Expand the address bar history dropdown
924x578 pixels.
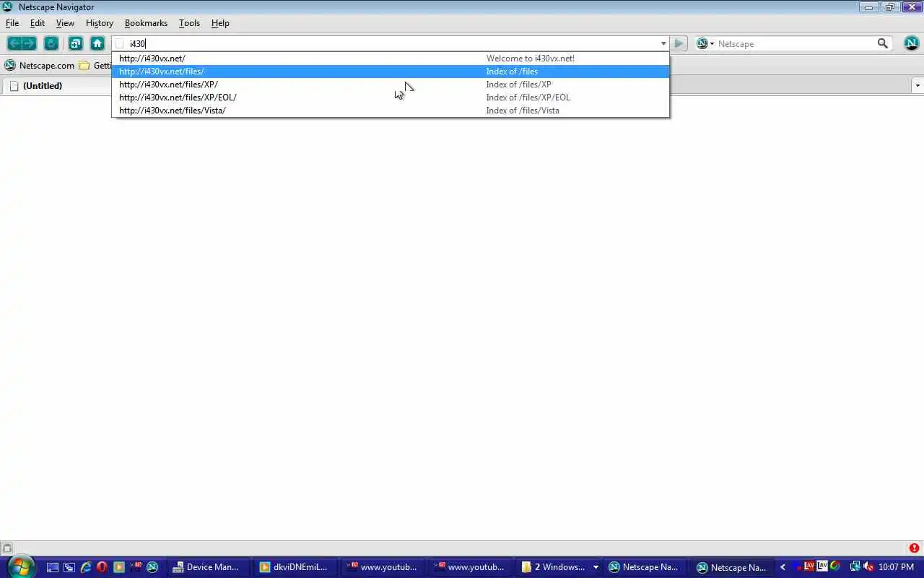[663, 43]
